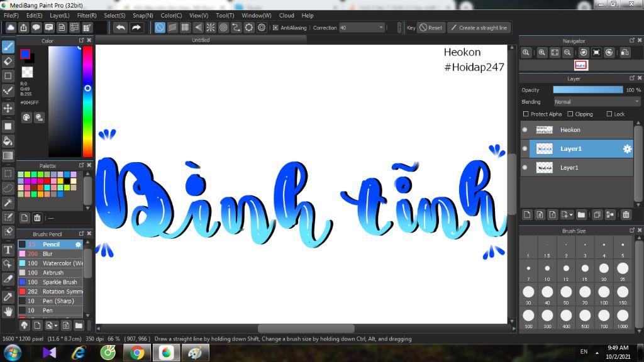Select the Text tool
This screenshot has width=644, height=362.
point(8,250)
